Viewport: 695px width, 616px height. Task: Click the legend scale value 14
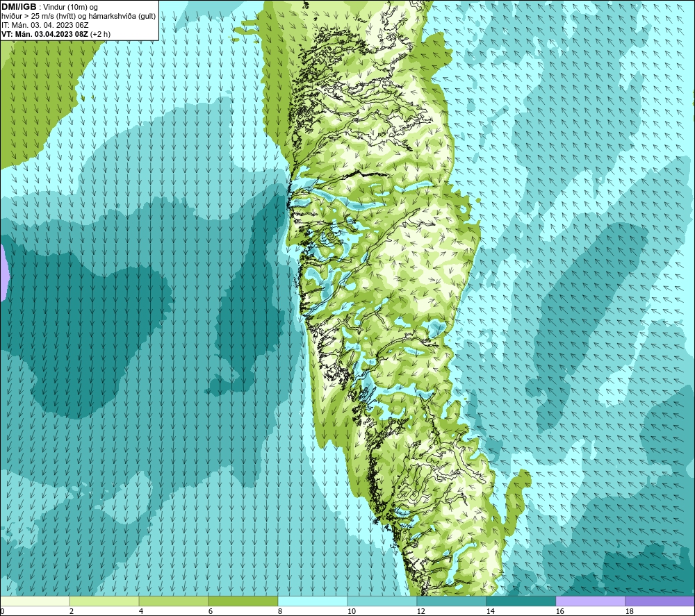pyautogui.click(x=490, y=611)
